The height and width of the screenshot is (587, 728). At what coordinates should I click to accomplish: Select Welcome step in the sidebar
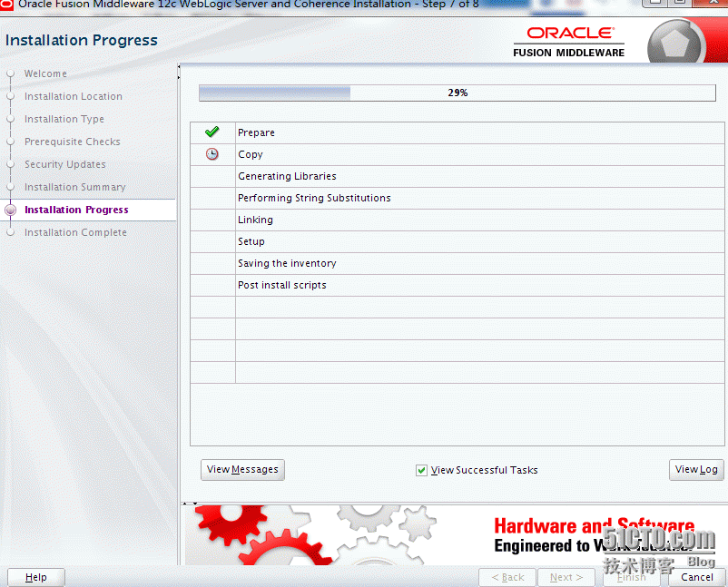coord(45,73)
